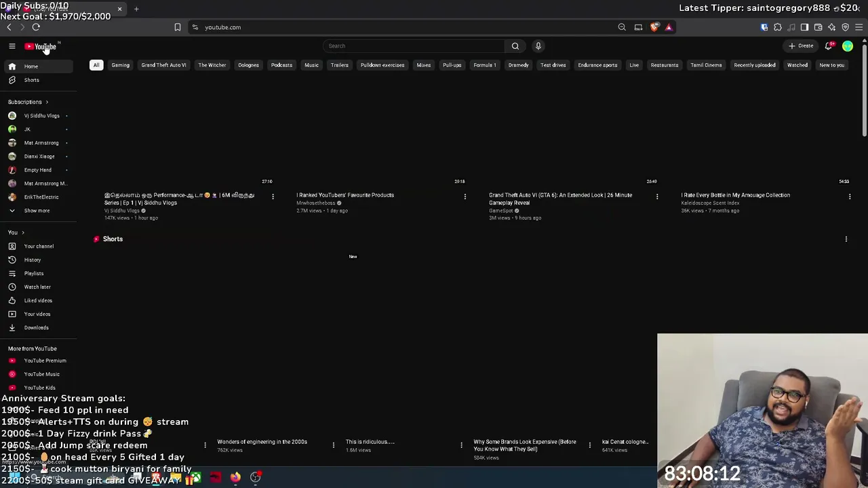Select the All filter chip

pyautogui.click(x=96, y=65)
